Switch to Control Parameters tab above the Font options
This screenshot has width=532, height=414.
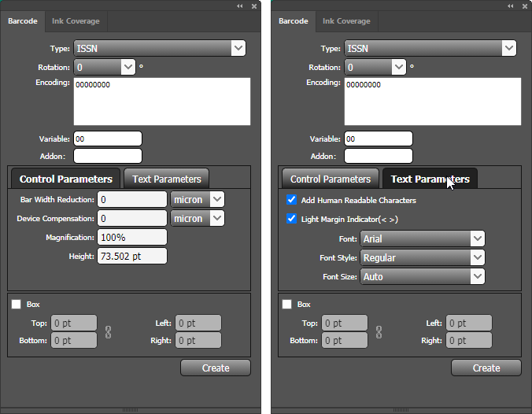coord(331,179)
